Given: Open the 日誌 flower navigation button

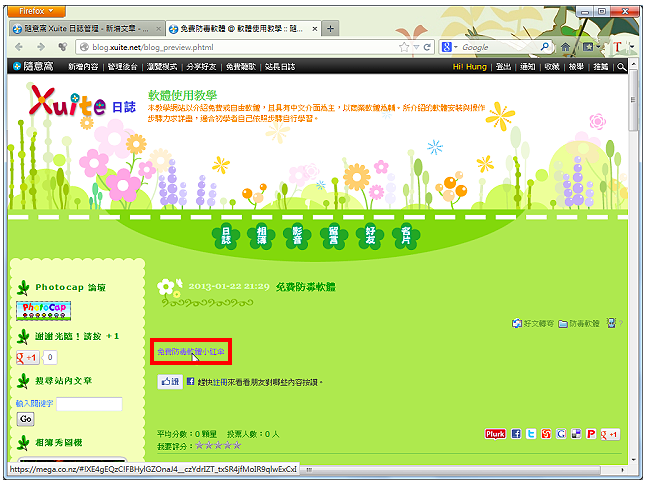Looking at the screenshot, I should [226, 236].
